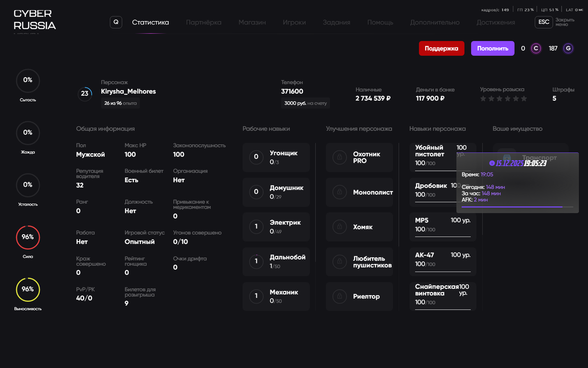
Task: Switch to the Помощь tab
Action: tap(380, 23)
